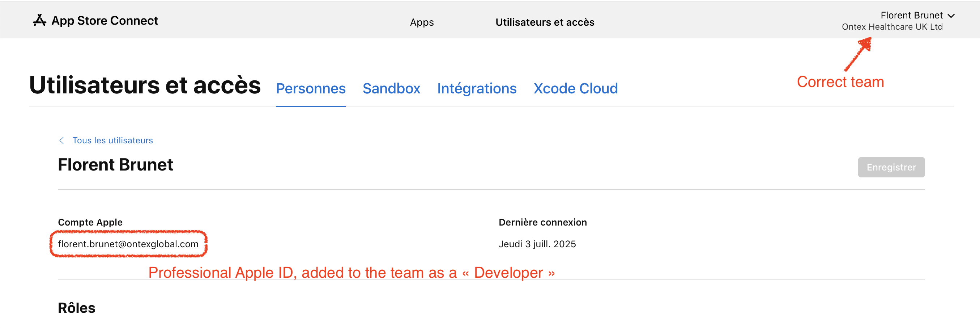Click the Jeudi 3 juill. 2025 date
This screenshot has height=328, width=980.
point(537,244)
